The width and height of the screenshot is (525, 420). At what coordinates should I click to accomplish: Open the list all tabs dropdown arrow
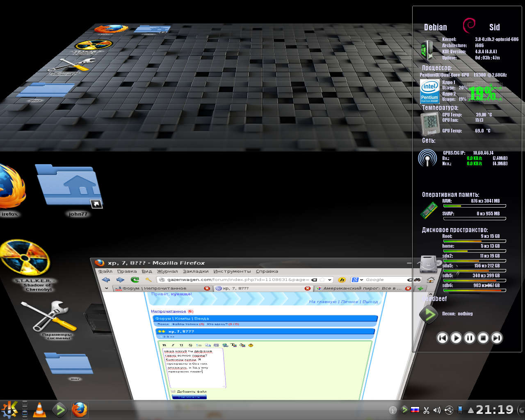[x=107, y=288]
